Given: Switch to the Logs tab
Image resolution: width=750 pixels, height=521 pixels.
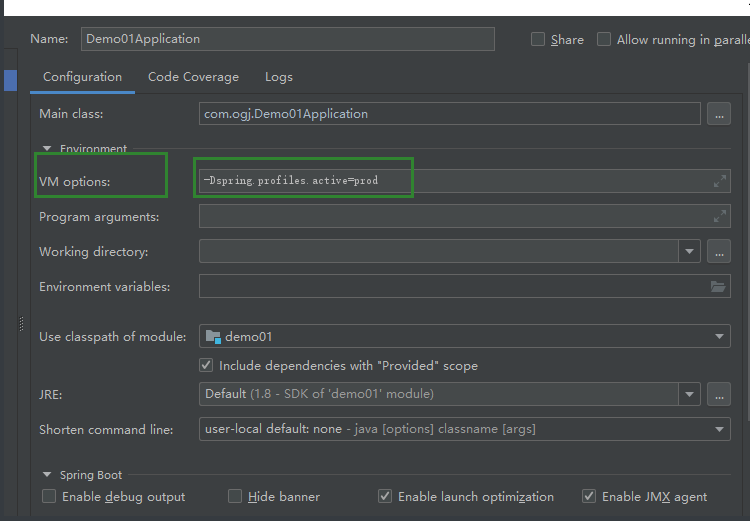Looking at the screenshot, I should 279,77.
